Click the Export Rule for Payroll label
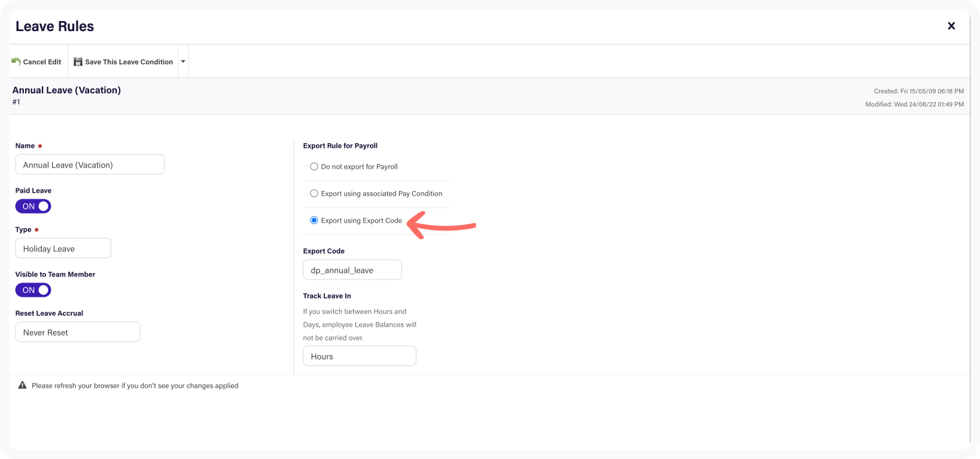 point(340,145)
